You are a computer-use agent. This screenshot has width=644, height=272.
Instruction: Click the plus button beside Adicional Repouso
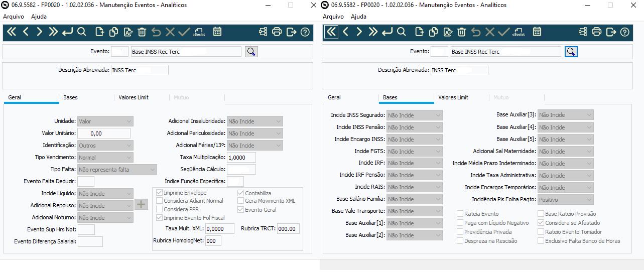pos(142,204)
